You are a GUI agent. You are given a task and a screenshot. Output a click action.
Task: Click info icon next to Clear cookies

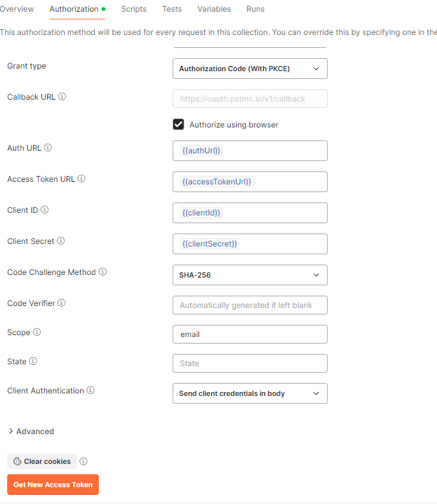tap(83, 461)
